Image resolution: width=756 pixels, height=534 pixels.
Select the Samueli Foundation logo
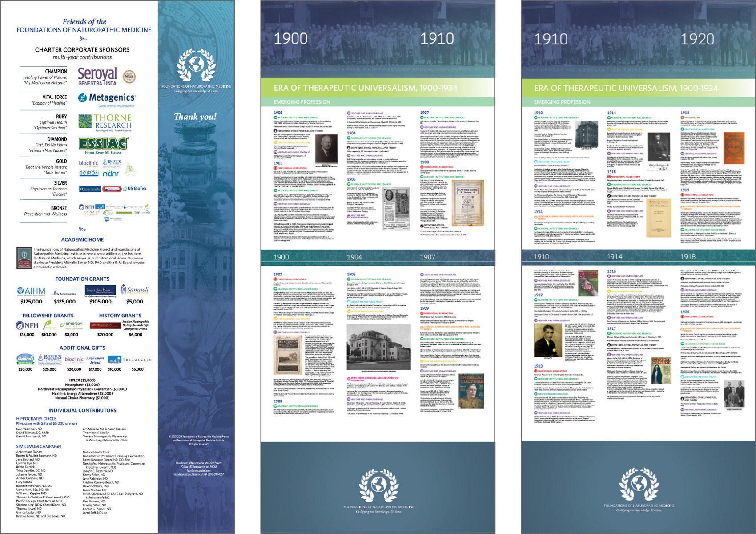click(135, 290)
